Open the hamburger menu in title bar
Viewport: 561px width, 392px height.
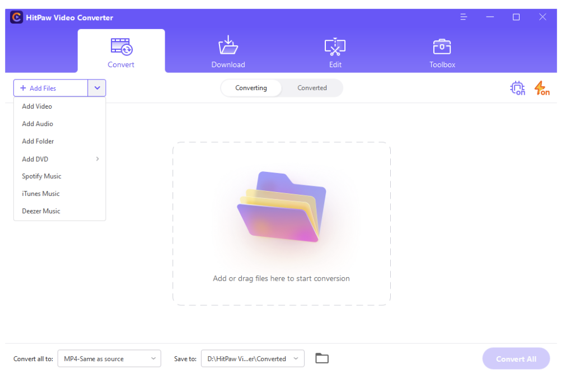pyautogui.click(x=464, y=17)
